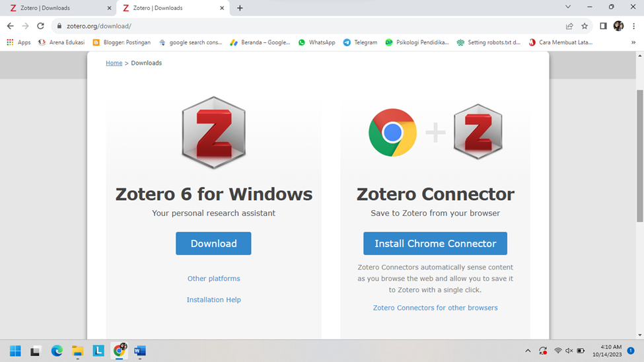The height and width of the screenshot is (362, 644).
Task: Select the second Zotero Downloads tab
Action: (172, 8)
